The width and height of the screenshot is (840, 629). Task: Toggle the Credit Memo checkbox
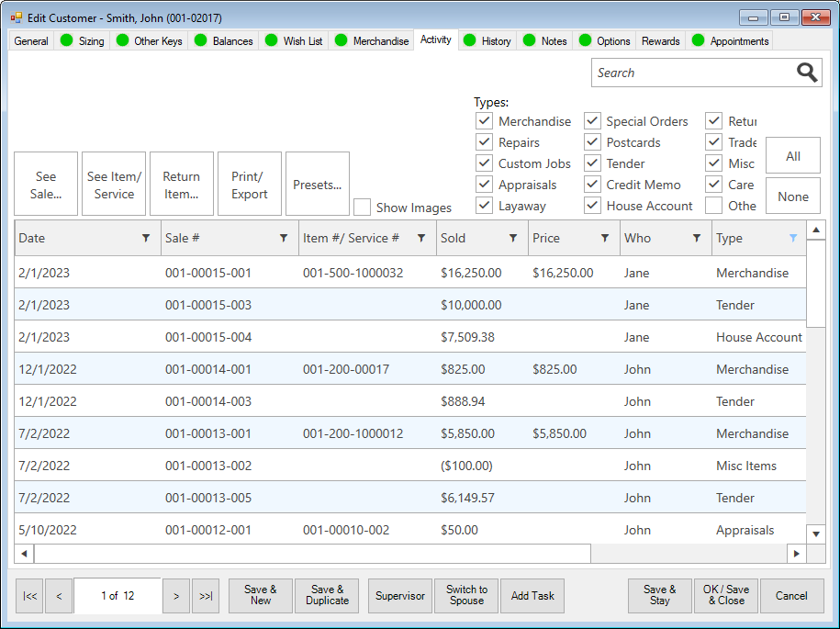[x=592, y=185]
